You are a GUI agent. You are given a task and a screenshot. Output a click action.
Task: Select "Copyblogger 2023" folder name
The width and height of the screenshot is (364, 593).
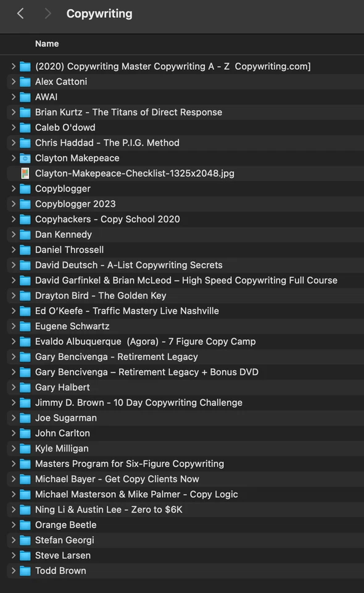tap(75, 204)
